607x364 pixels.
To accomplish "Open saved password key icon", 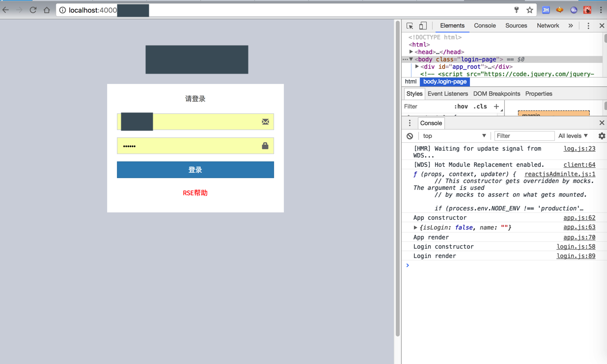I will [x=516, y=10].
